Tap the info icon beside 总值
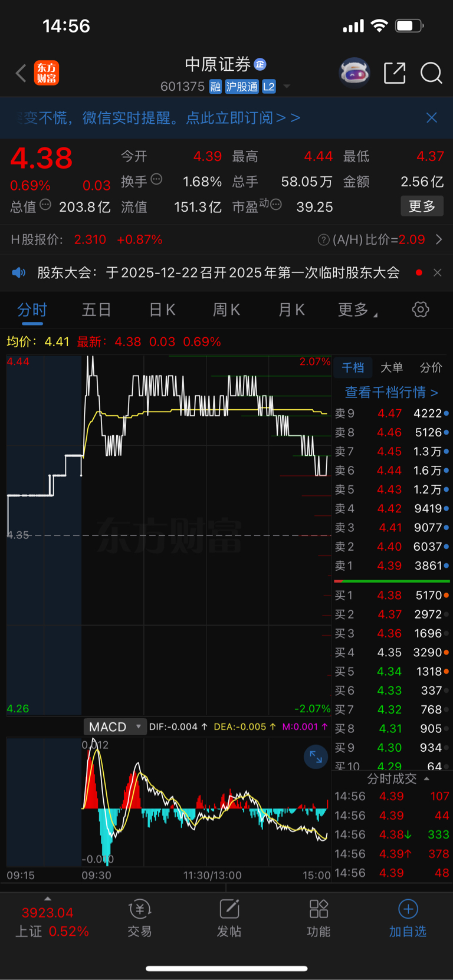This screenshot has width=453, height=980. 45,205
